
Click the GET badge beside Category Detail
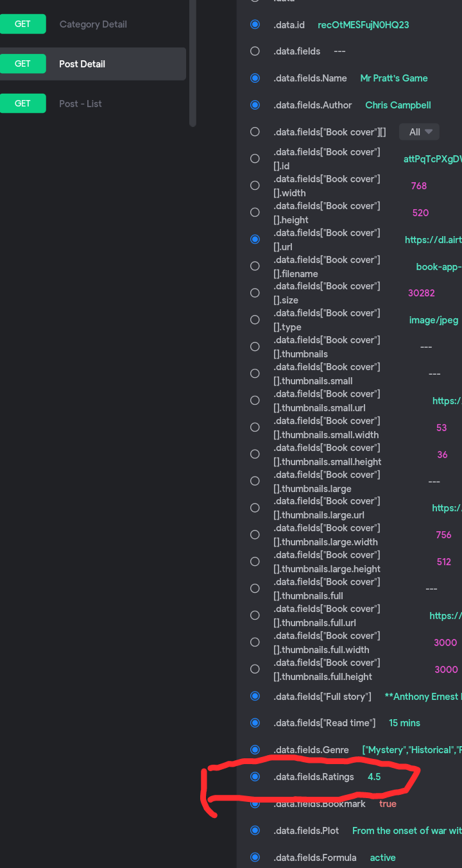tap(22, 24)
